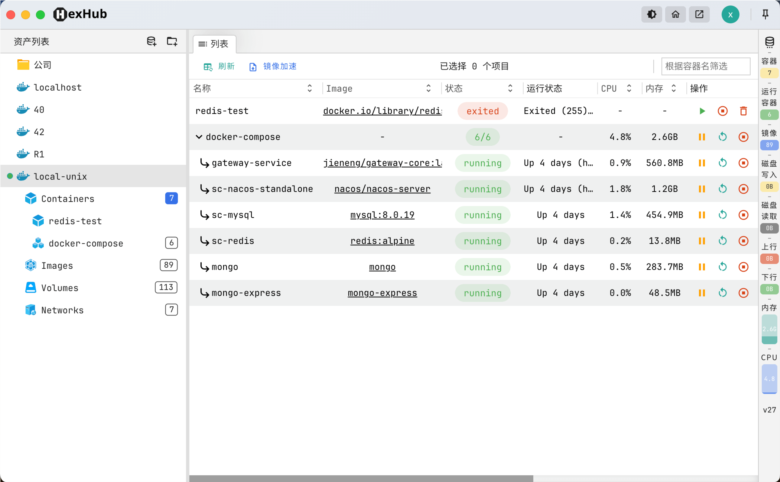Restart the sc-redis container
The image size is (780, 482).
[x=723, y=241]
